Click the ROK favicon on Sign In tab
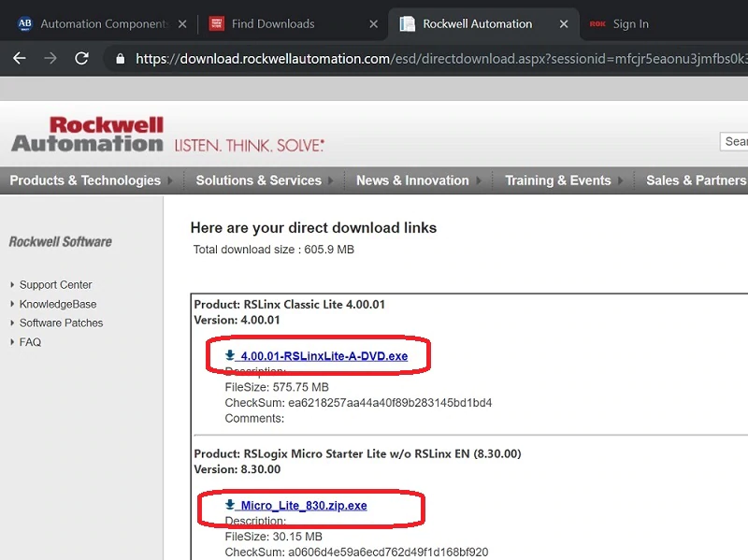The image size is (748, 560). point(597,24)
